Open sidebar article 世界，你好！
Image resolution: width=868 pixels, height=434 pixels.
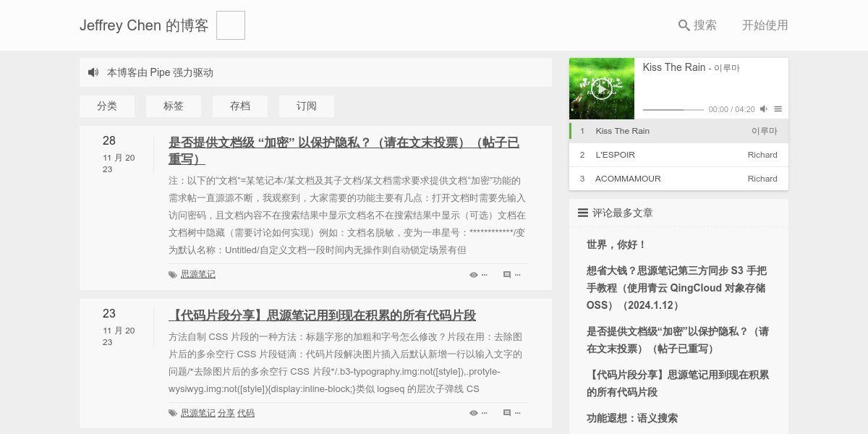coord(616,244)
